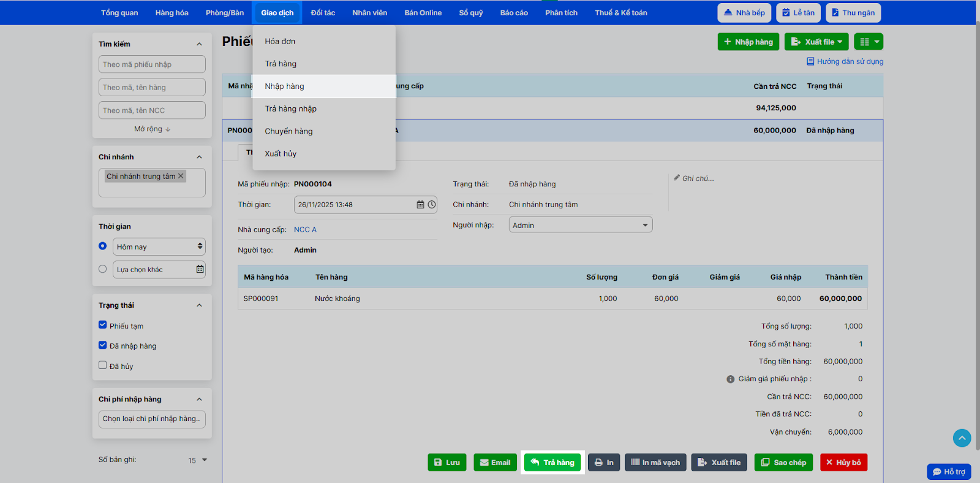Choose Xuất hủy from Giao dịch menu
980x483 pixels.
324,154
